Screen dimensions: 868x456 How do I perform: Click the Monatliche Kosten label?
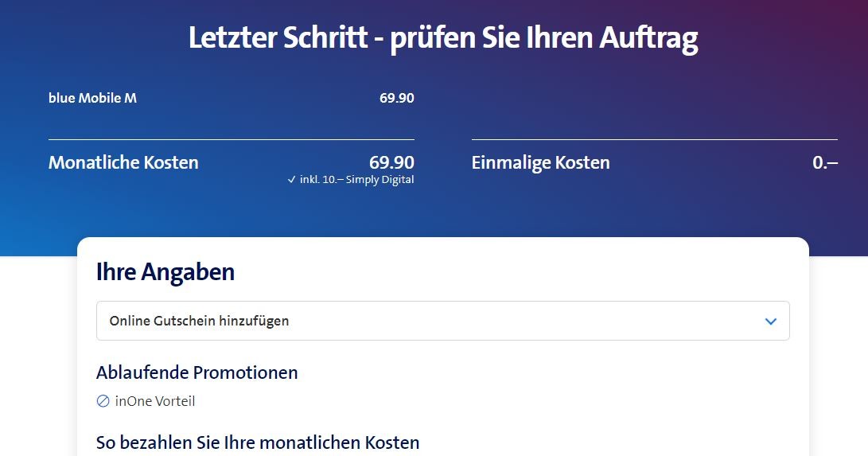click(x=123, y=162)
